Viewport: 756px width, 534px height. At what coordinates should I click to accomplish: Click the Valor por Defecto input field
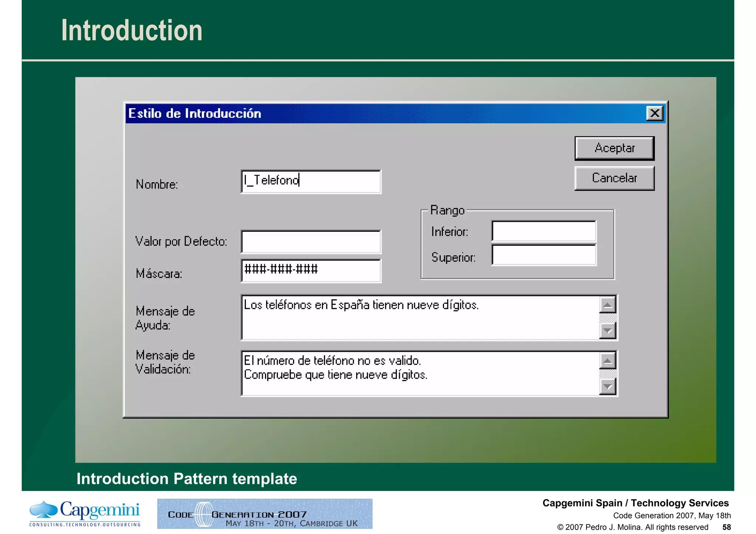coord(311,242)
